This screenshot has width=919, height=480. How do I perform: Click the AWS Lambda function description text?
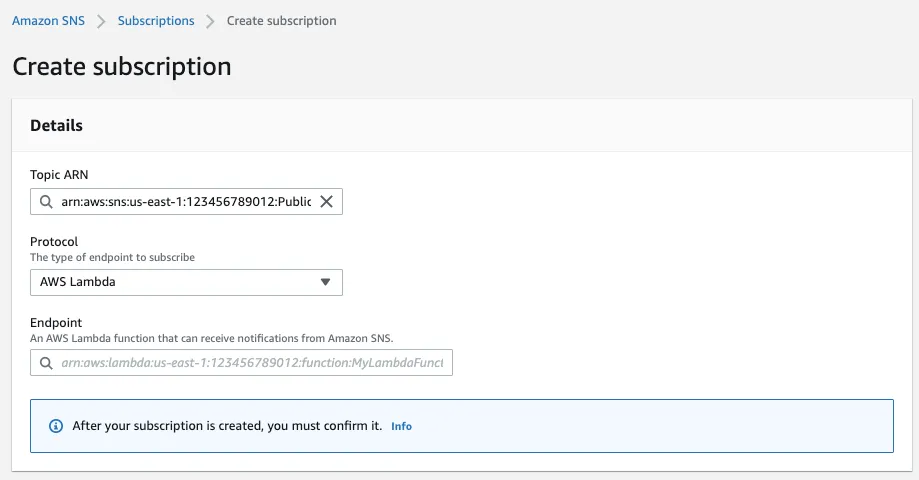coord(212,338)
